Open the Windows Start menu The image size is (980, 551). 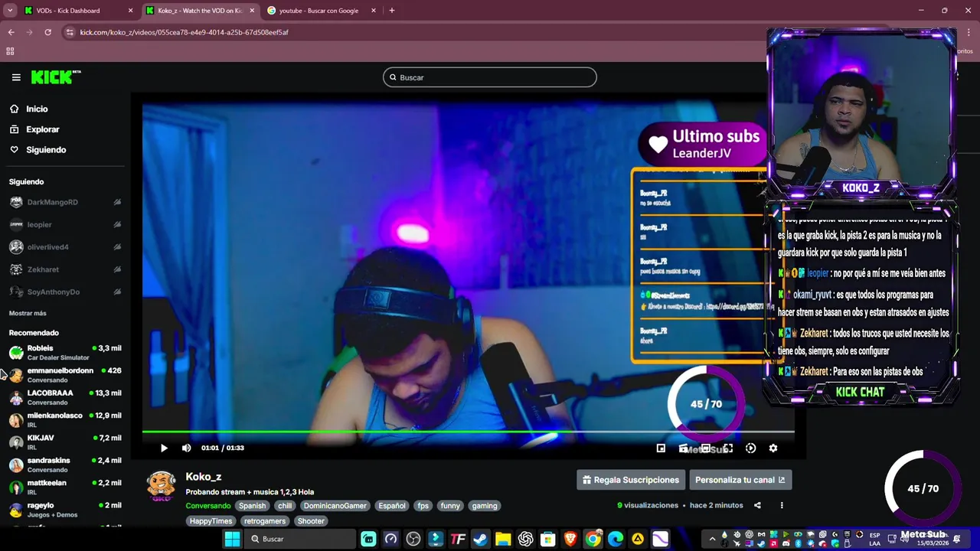[232, 539]
